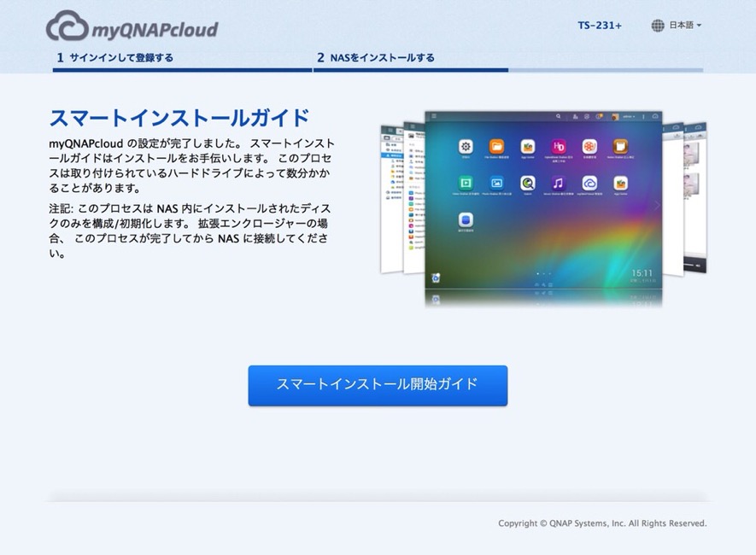Screen dimensions: 756x555
Task: Click the スマートインストールガイド heading
Action: point(179,118)
